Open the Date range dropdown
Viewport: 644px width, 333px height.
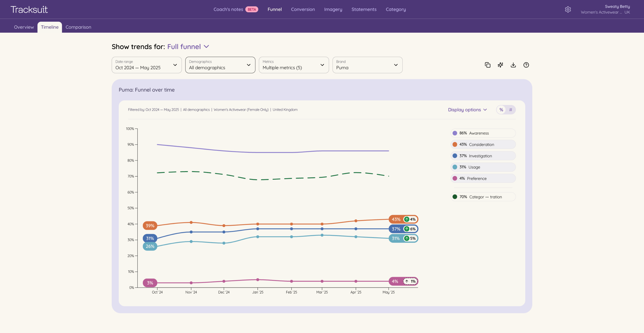pyautogui.click(x=146, y=65)
